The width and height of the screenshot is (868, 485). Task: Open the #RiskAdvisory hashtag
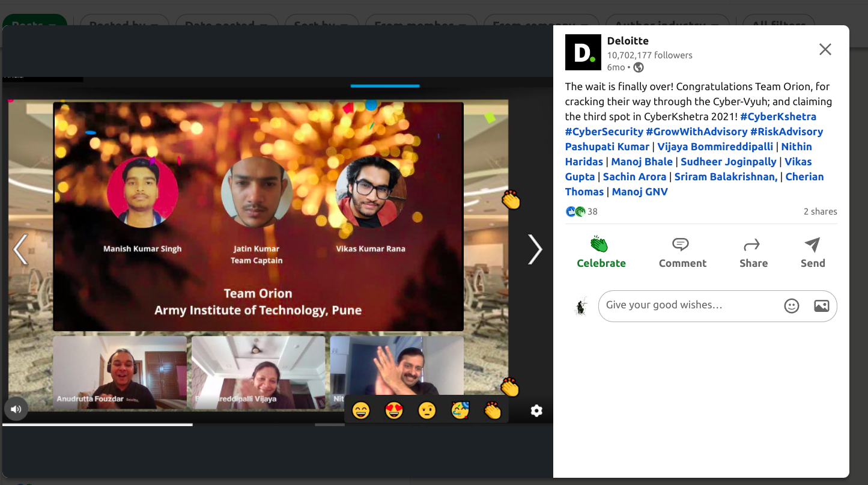click(x=786, y=132)
